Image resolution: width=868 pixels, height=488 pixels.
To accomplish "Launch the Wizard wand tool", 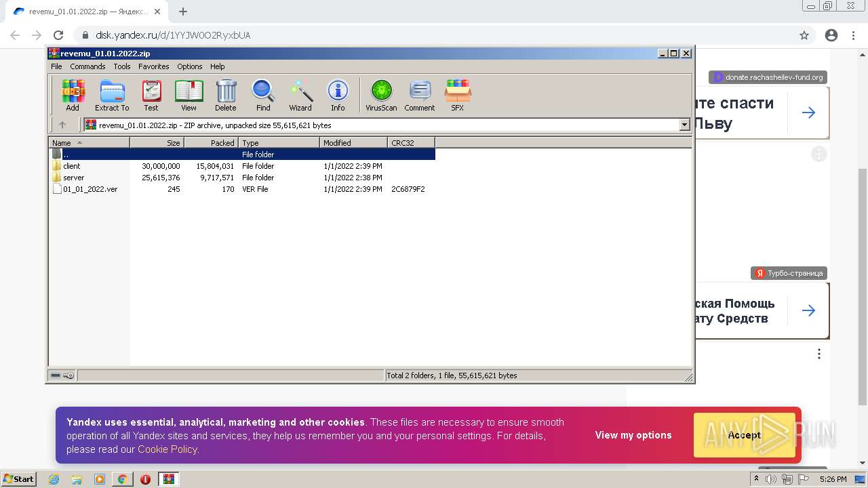I will coord(300,95).
